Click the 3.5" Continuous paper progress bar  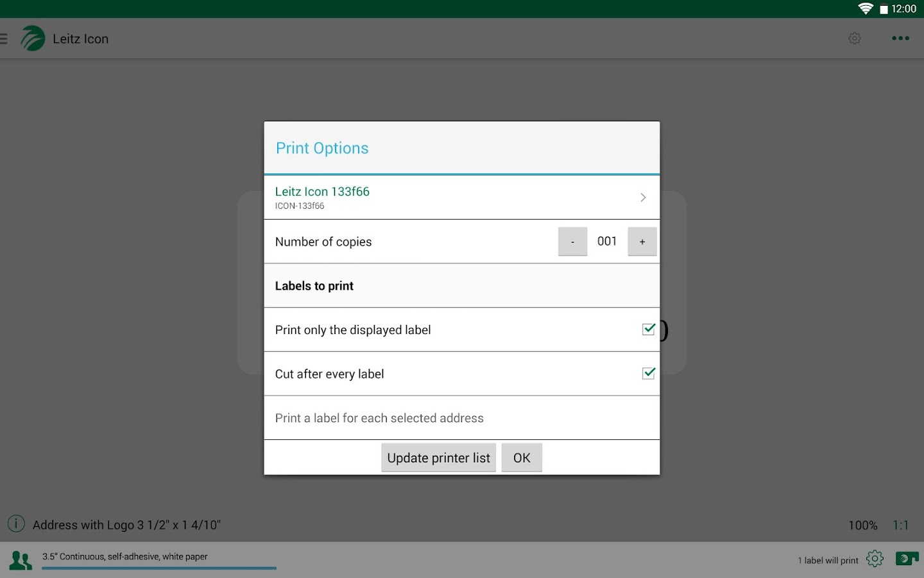point(158,568)
